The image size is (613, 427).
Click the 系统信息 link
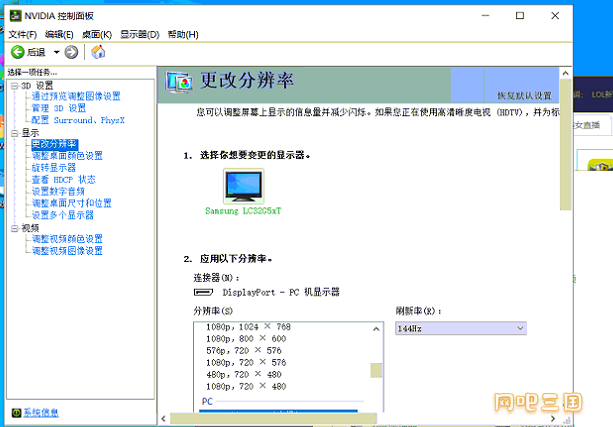[41, 413]
